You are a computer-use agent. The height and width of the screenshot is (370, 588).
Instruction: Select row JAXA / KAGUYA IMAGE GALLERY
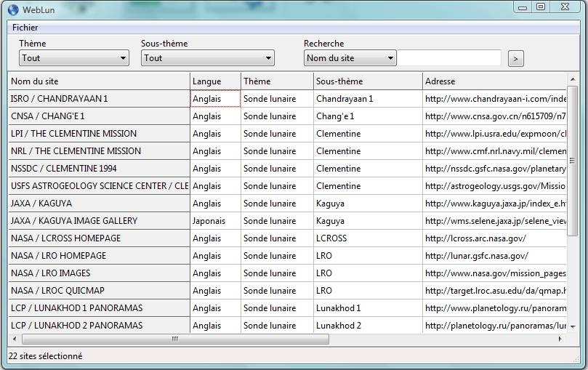99,221
